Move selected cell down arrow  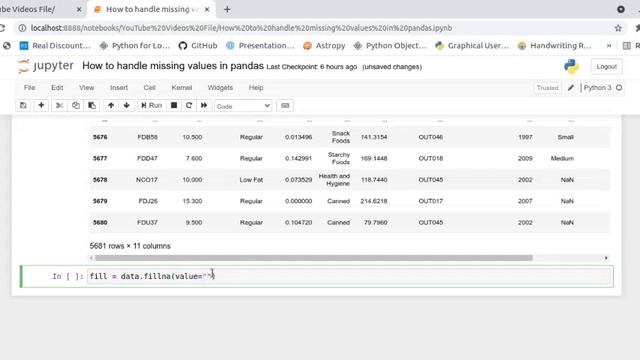(127, 106)
